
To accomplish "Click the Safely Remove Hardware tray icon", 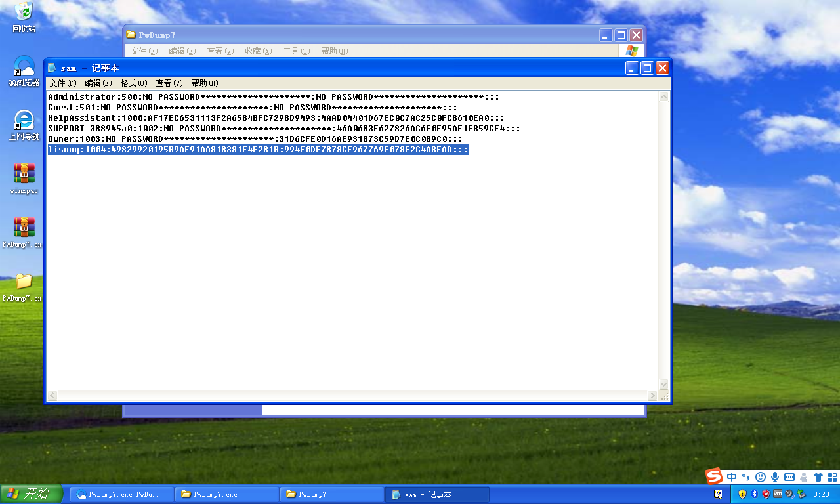I will [x=801, y=494].
